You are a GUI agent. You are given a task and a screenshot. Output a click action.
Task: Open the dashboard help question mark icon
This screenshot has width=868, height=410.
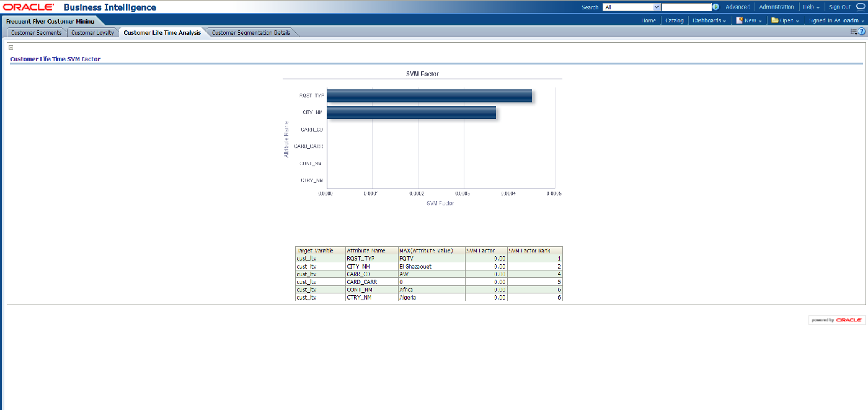[x=862, y=32]
